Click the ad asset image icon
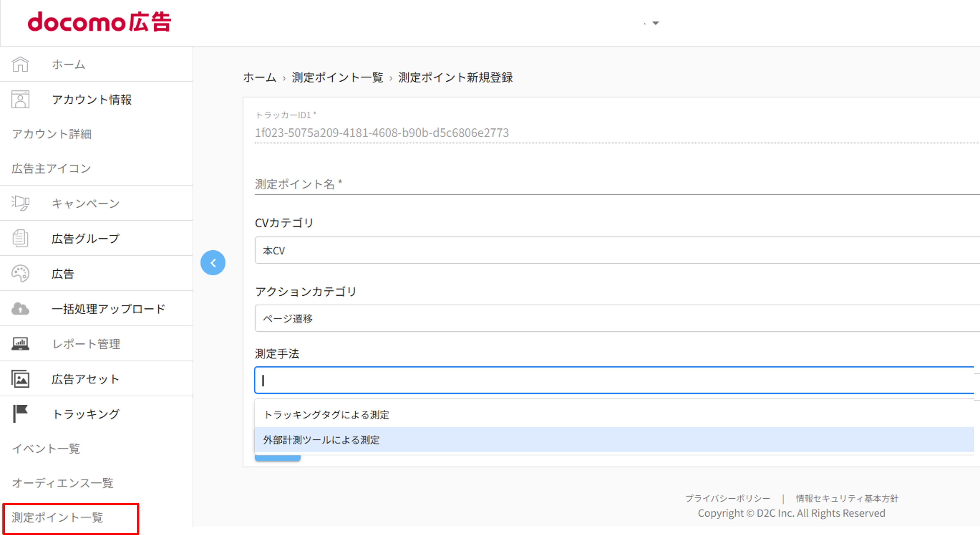The width and height of the screenshot is (980, 535). click(20, 379)
